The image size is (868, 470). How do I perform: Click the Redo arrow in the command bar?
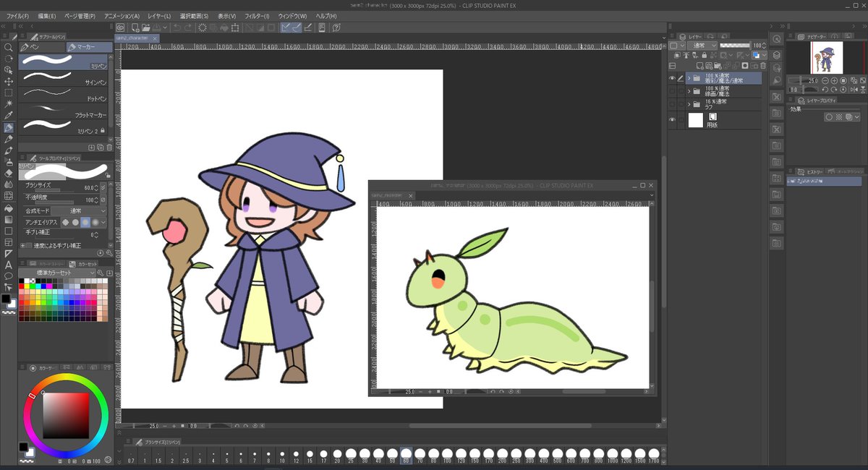click(189, 27)
